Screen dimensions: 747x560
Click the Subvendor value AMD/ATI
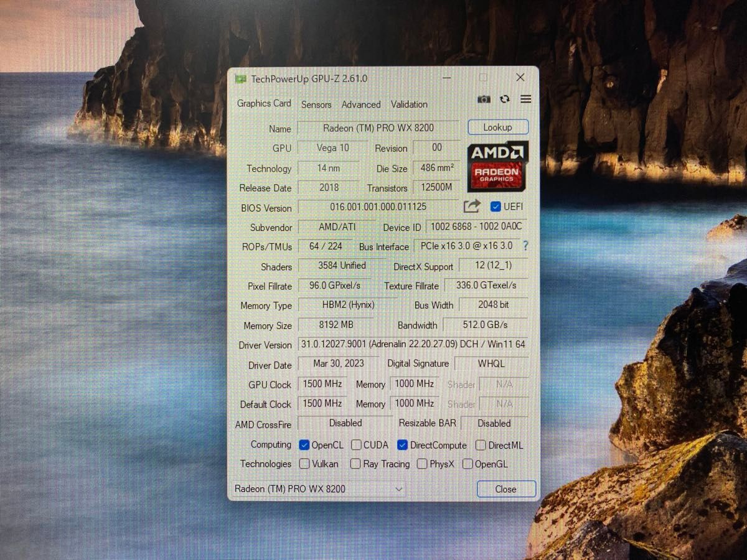pyautogui.click(x=337, y=226)
